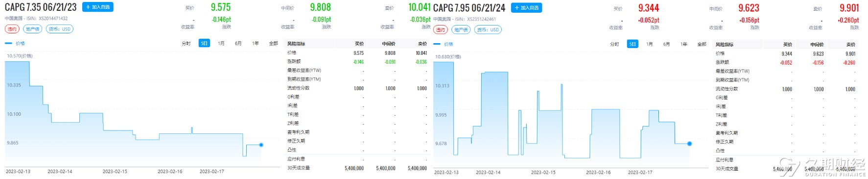
Task: Select 6月 range on CAPG 7.35 chart
Action: pyautogui.click(x=238, y=44)
